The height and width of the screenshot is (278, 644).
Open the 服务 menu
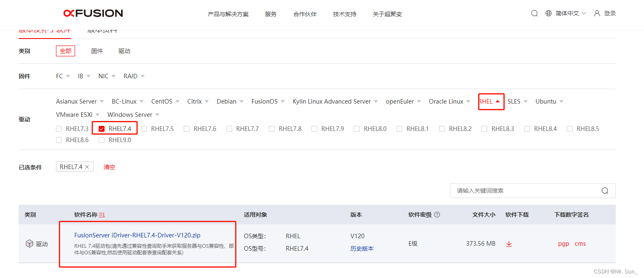point(271,14)
